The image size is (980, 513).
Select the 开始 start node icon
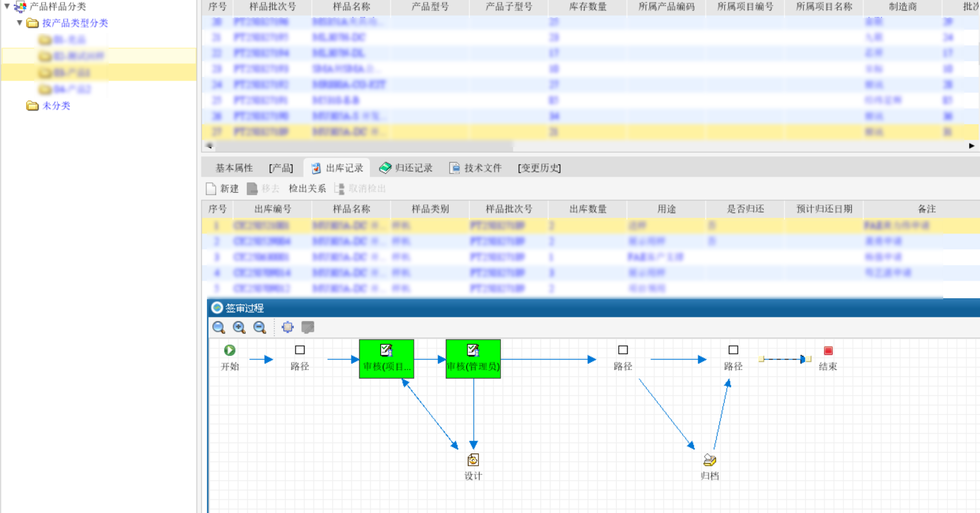click(230, 350)
